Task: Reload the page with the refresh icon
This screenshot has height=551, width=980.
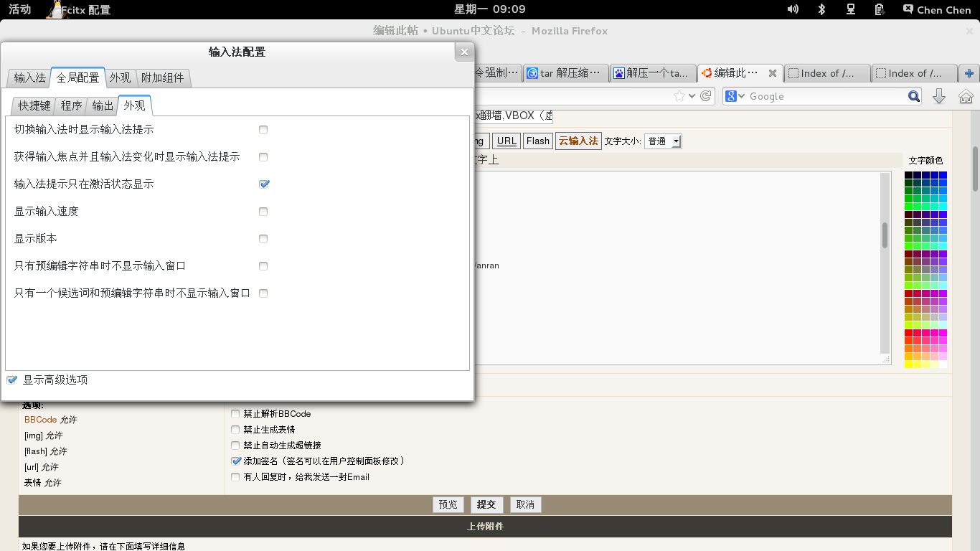Action: point(706,96)
